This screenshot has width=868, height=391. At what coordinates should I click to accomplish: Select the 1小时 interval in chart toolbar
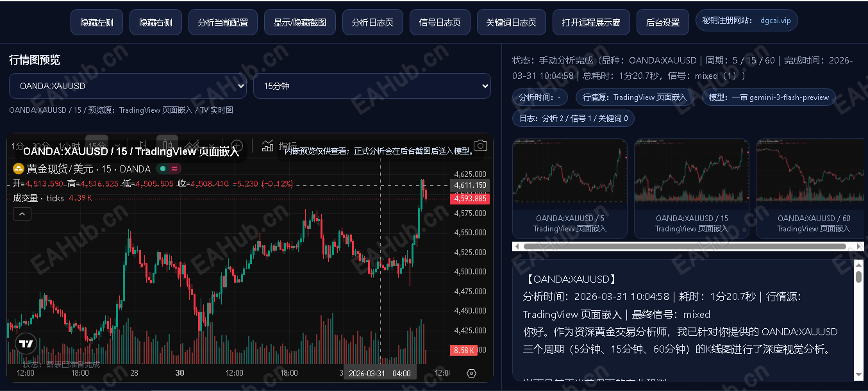click(x=69, y=146)
